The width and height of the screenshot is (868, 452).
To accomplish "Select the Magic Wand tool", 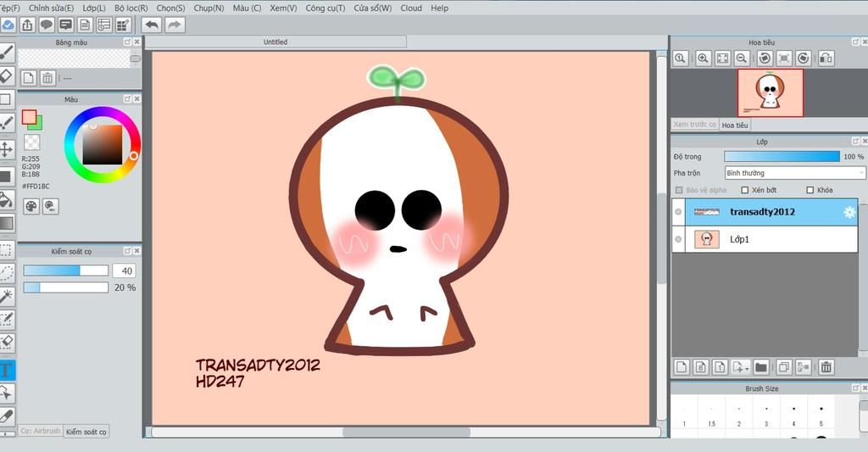I will click(x=6, y=296).
